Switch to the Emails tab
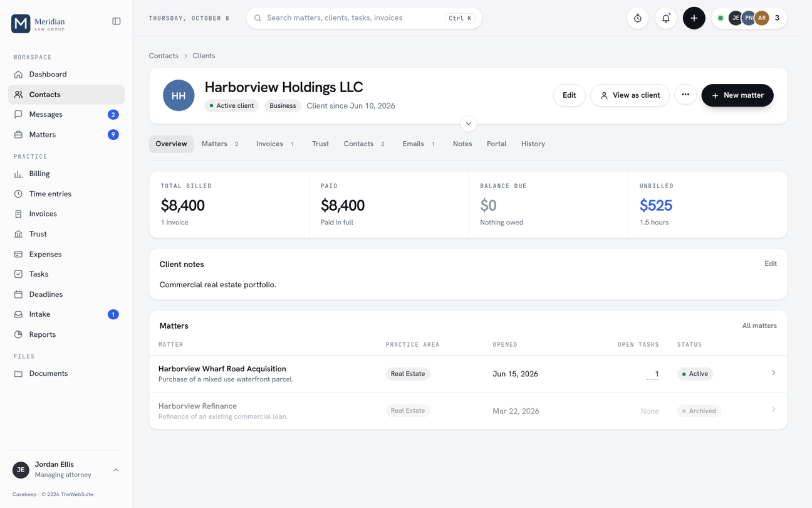The height and width of the screenshot is (508, 812). [x=419, y=144]
